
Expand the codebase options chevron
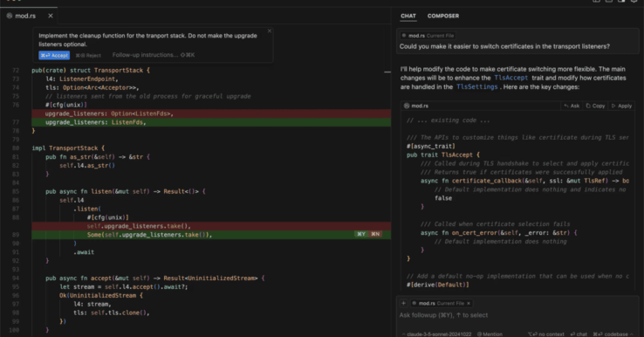(632, 334)
